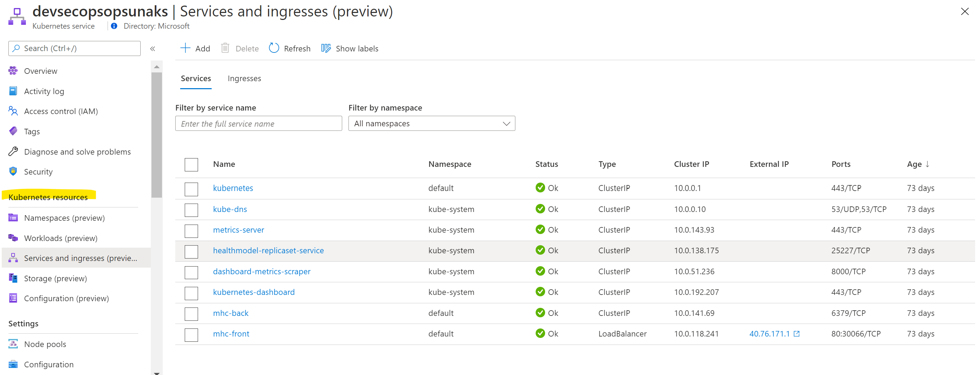Image resolution: width=980 pixels, height=375 pixels.
Task: Click the Node pools icon
Action: (13, 344)
